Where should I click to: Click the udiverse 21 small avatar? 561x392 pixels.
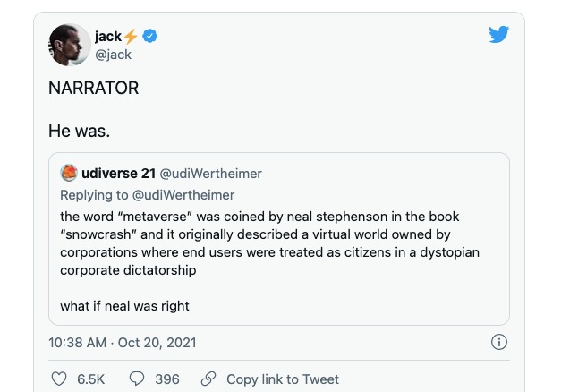(69, 173)
